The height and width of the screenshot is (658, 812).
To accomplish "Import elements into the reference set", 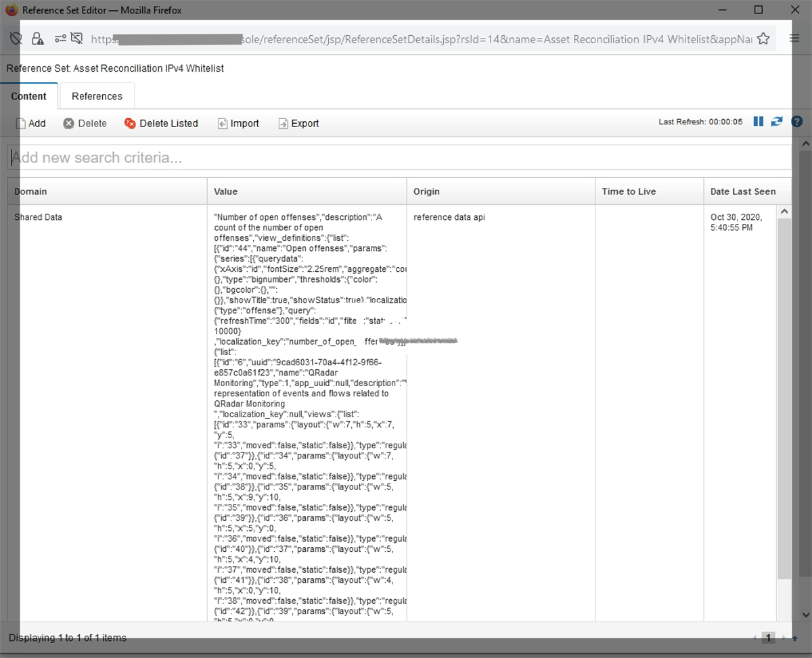I will point(238,123).
